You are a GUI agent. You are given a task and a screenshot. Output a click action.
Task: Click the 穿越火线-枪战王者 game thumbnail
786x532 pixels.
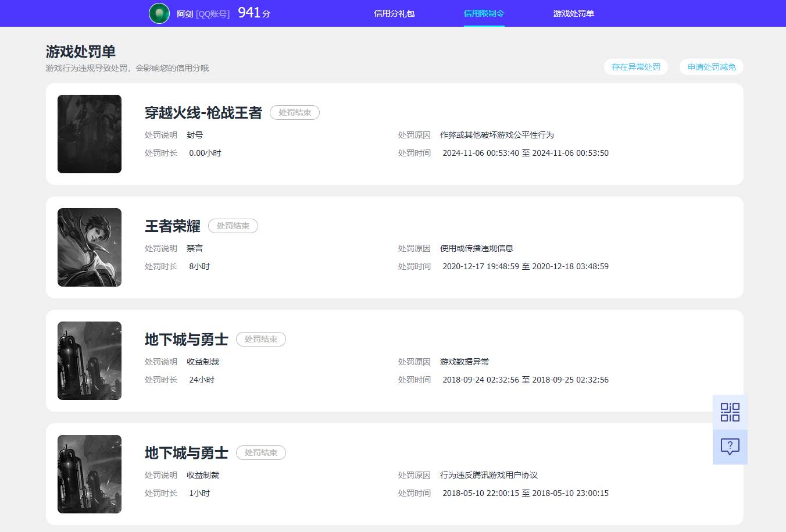[x=89, y=134]
